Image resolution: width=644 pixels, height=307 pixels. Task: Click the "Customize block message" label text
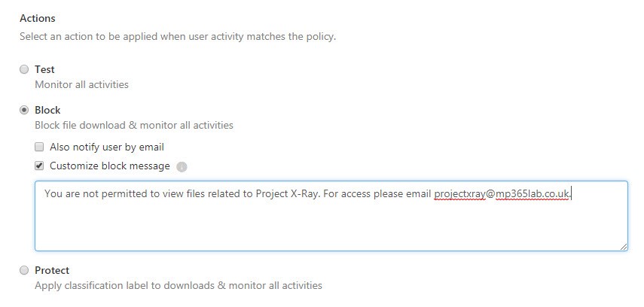pos(109,166)
